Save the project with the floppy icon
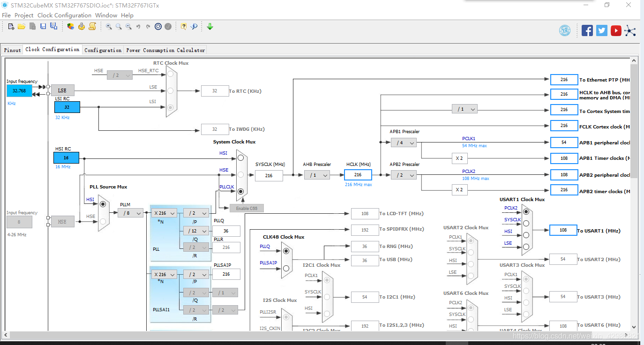The width and height of the screenshot is (644, 345). click(x=43, y=27)
